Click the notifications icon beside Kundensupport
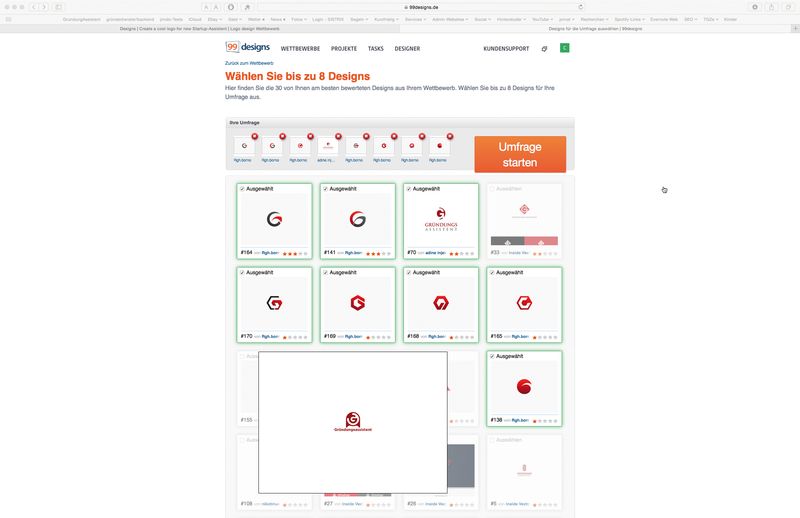This screenshot has width=800, height=518. click(x=544, y=48)
